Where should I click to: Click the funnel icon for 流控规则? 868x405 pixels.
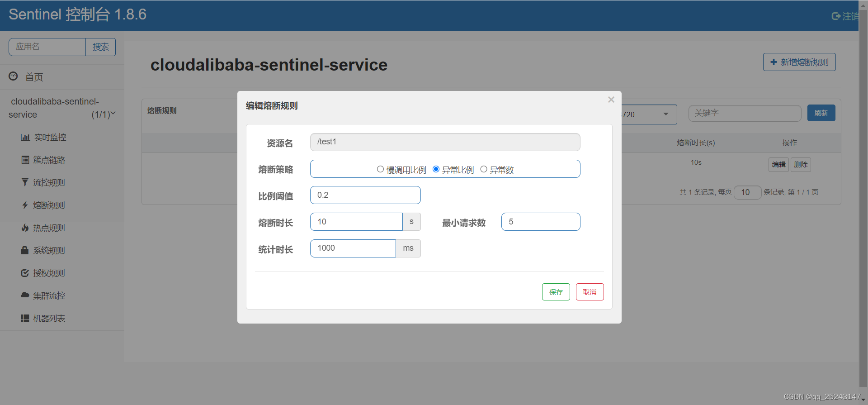click(25, 182)
